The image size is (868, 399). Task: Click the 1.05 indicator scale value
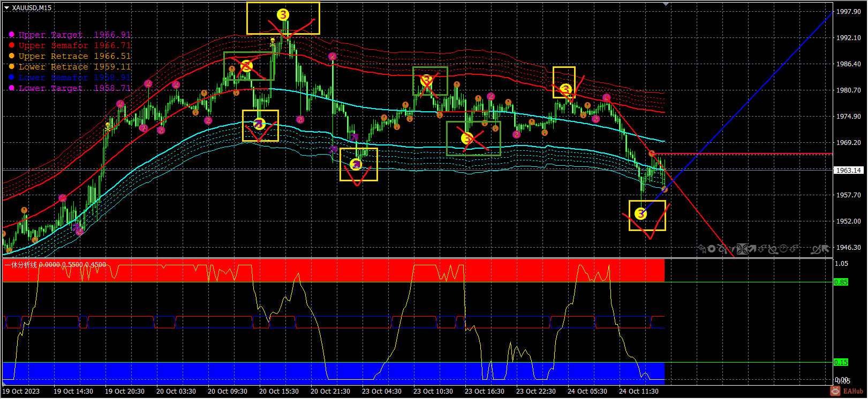(842, 264)
